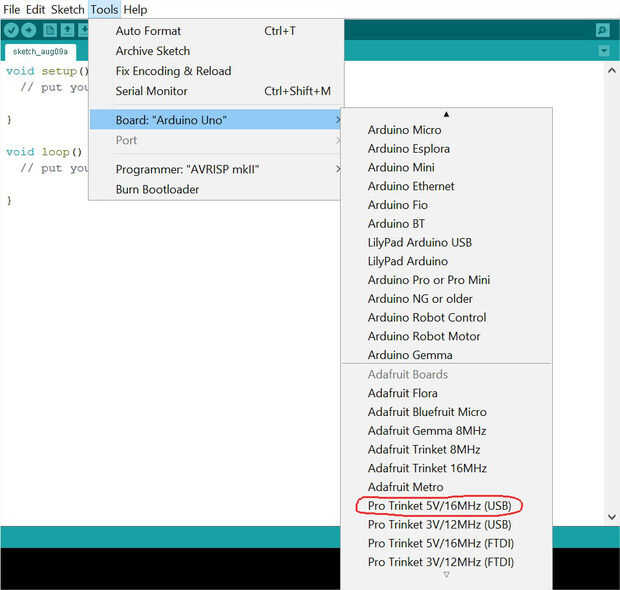Click the 'void loop' code line
620x590 pixels.
(x=44, y=152)
